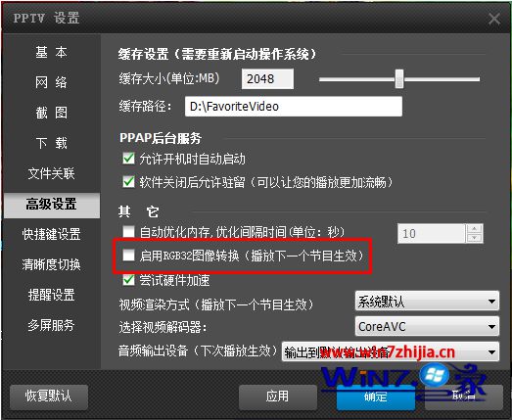Screen dimensions: 512x420
Task: Click the 恢复默认 button
Action: 49,397
